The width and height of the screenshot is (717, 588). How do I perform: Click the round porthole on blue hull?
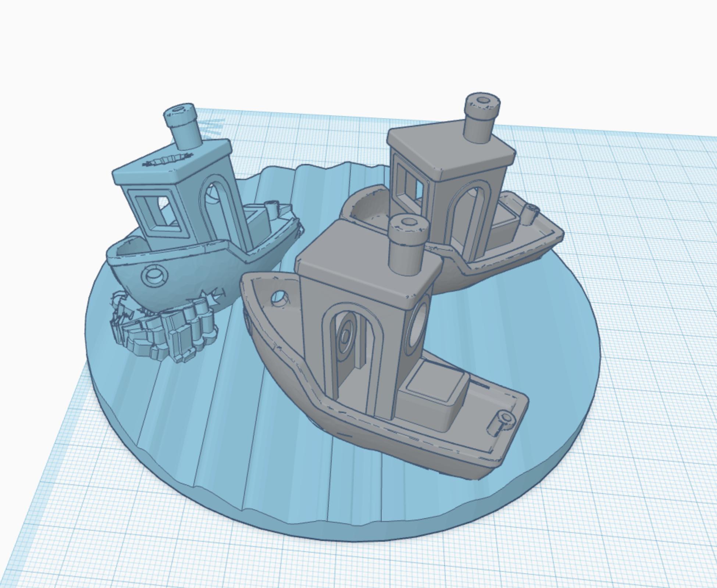coord(154,275)
